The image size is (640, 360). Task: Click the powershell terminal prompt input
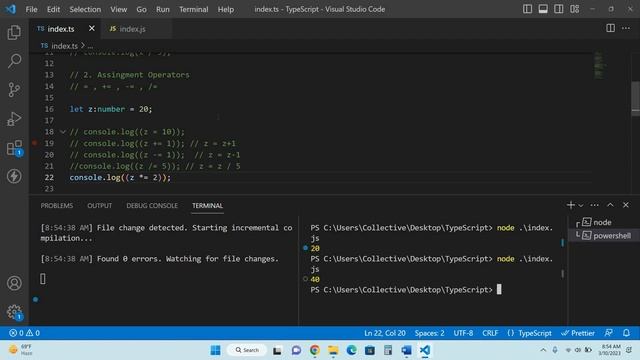point(499,290)
